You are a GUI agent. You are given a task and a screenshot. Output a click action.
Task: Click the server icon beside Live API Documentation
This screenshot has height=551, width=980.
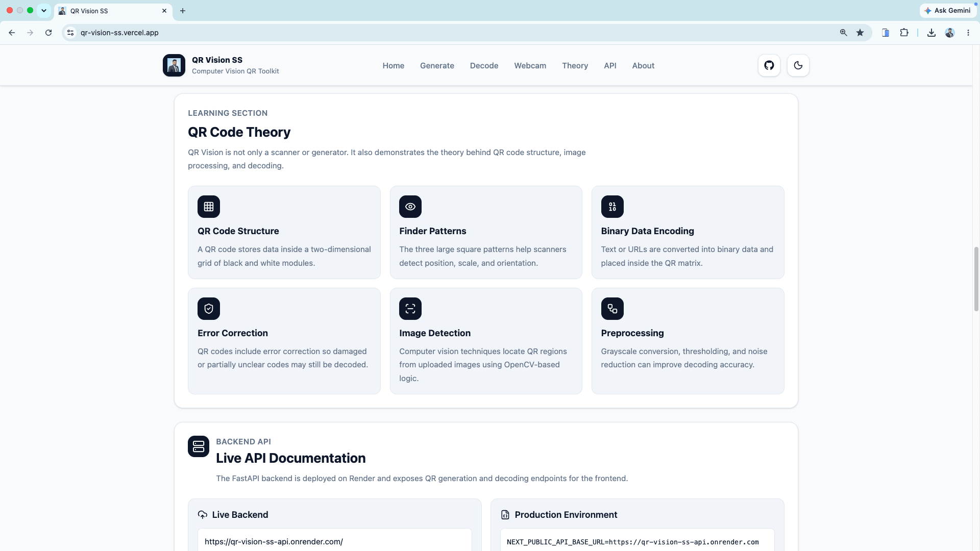click(199, 446)
